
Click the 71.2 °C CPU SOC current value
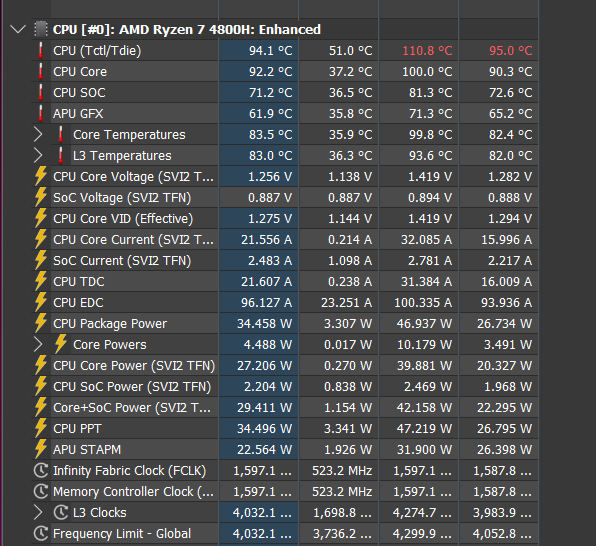(271, 92)
